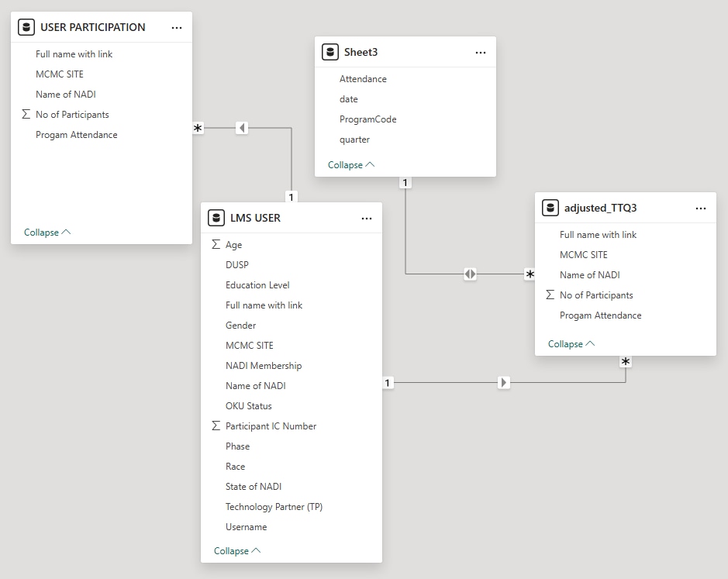728x579 pixels.
Task: Click the right-pointing filter arrow on LMS USER relationship
Action: coord(504,382)
